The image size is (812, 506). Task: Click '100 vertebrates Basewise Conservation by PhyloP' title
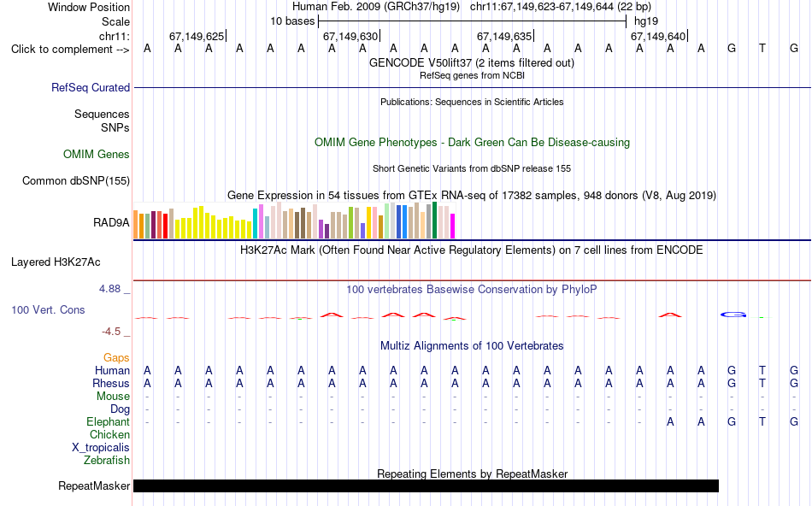tap(471, 290)
